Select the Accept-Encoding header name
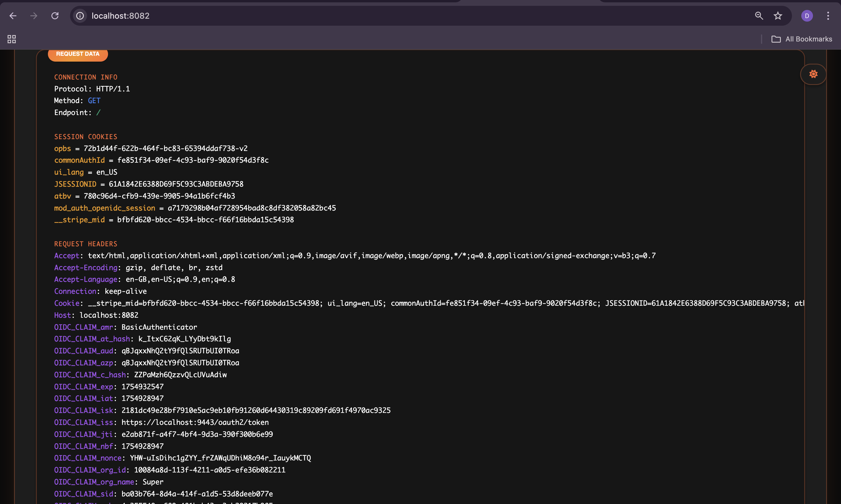This screenshot has height=504, width=841. click(86, 268)
